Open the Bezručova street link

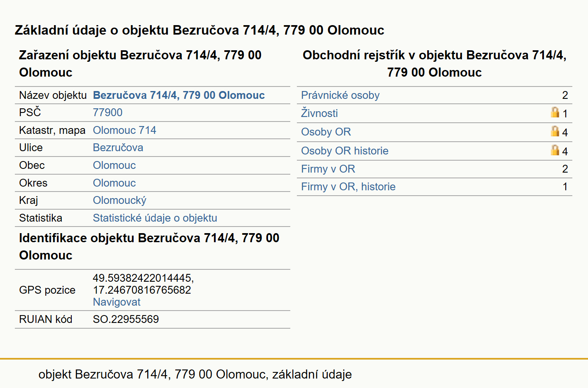click(x=118, y=147)
